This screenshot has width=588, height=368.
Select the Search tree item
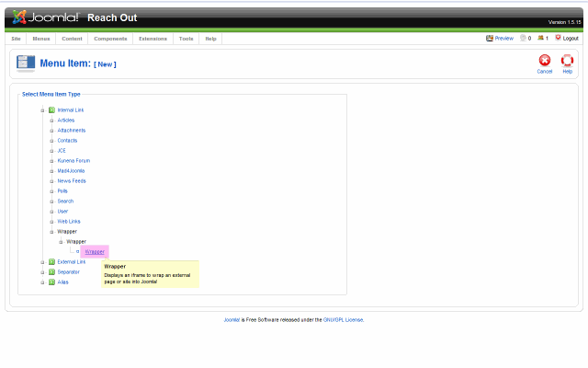65,201
